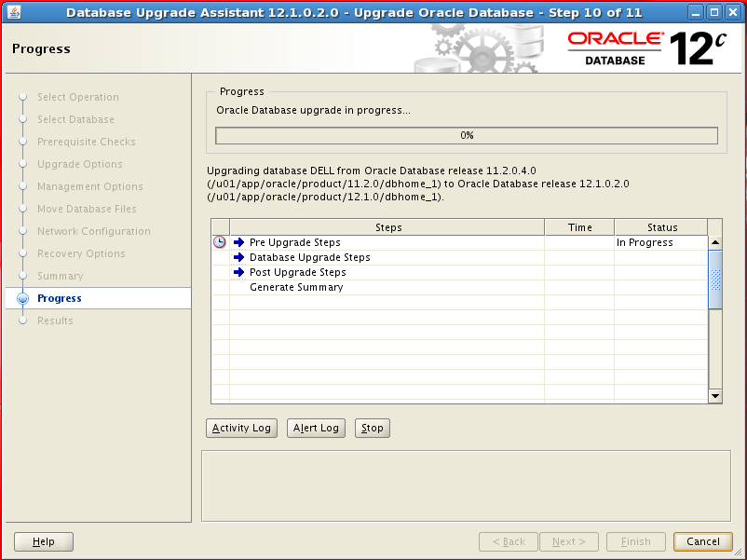This screenshot has height=560, width=747.
Task: Select the Pre Upgrade Steps row text
Action: pos(295,242)
